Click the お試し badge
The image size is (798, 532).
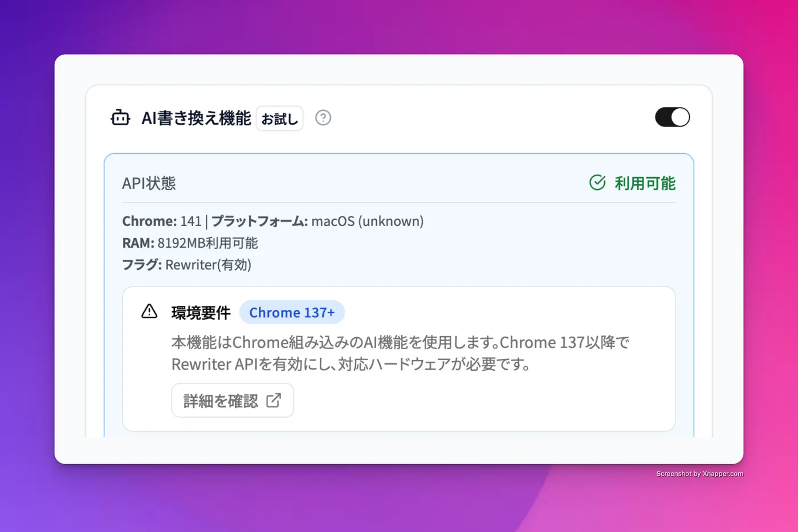tap(279, 118)
